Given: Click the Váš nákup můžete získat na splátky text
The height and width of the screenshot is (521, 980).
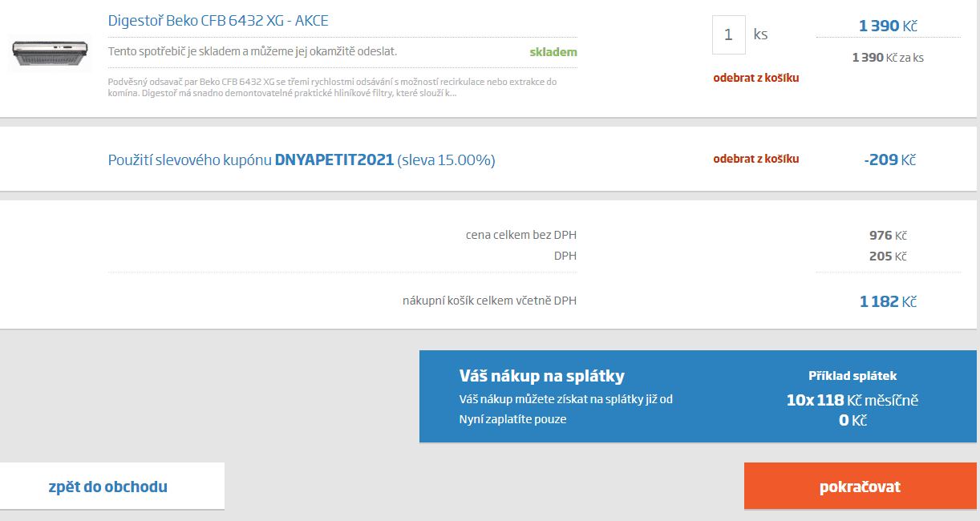Looking at the screenshot, I should tap(565, 399).
